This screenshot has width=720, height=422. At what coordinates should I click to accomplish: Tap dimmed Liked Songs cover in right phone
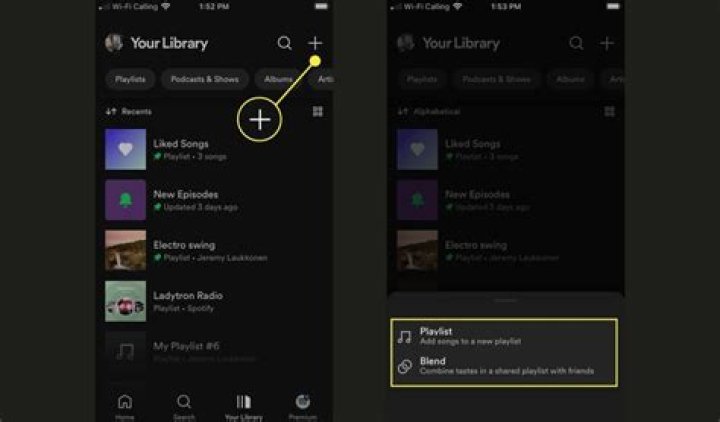[417, 149]
